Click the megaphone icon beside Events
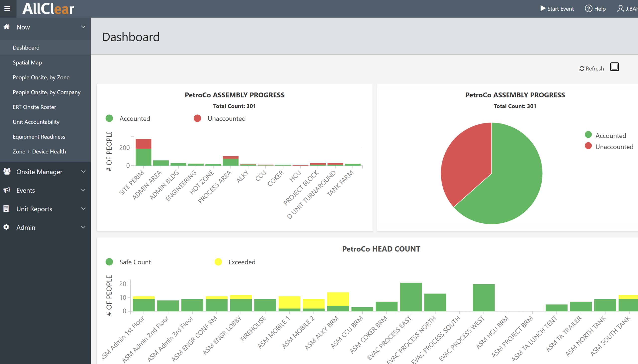The image size is (638, 364). pos(7,190)
